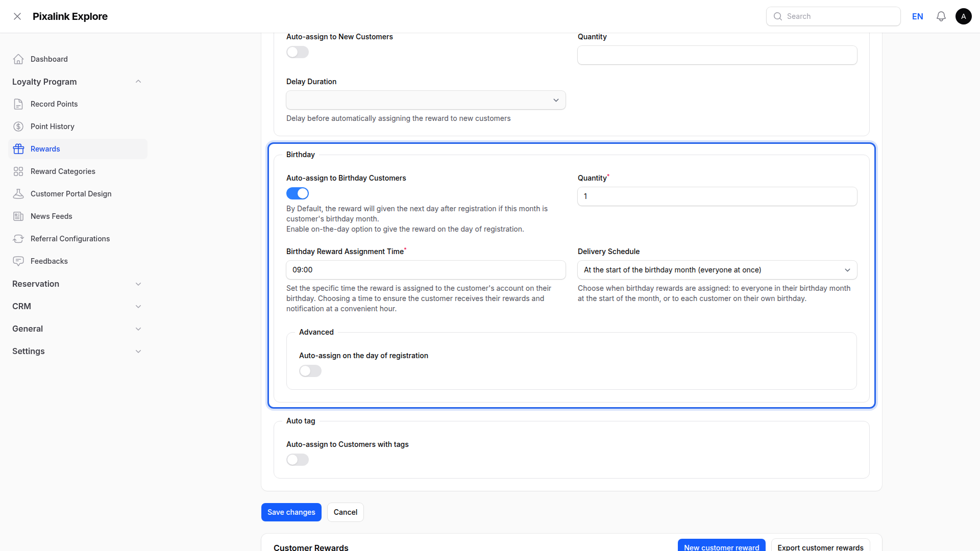Open Referral Configurations page

click(78, 239)
